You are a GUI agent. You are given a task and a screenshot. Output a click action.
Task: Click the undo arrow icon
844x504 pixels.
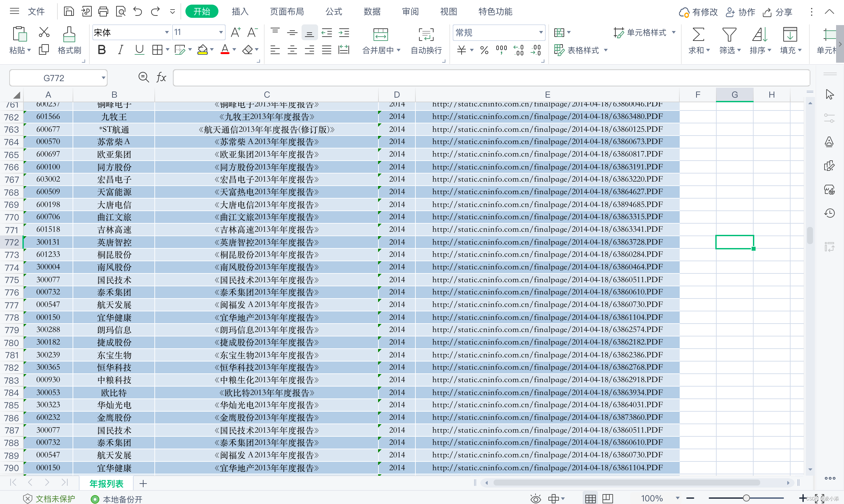138,12
